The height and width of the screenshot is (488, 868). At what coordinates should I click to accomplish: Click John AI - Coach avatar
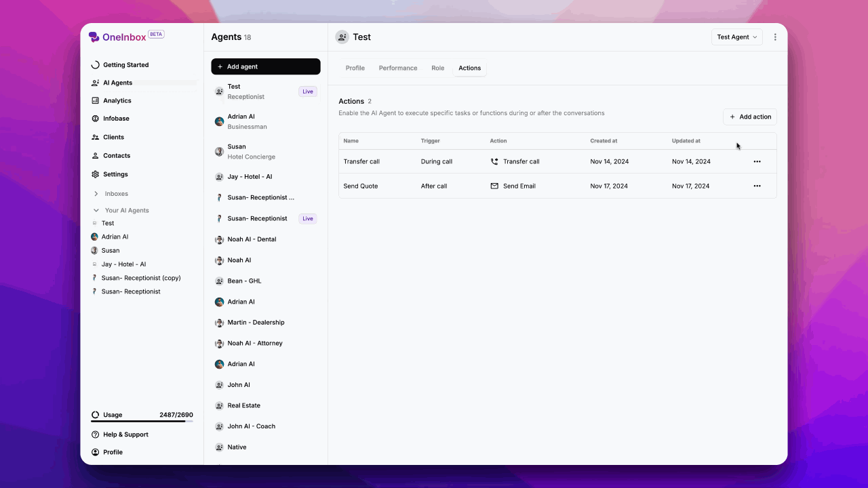pos(219,426)
